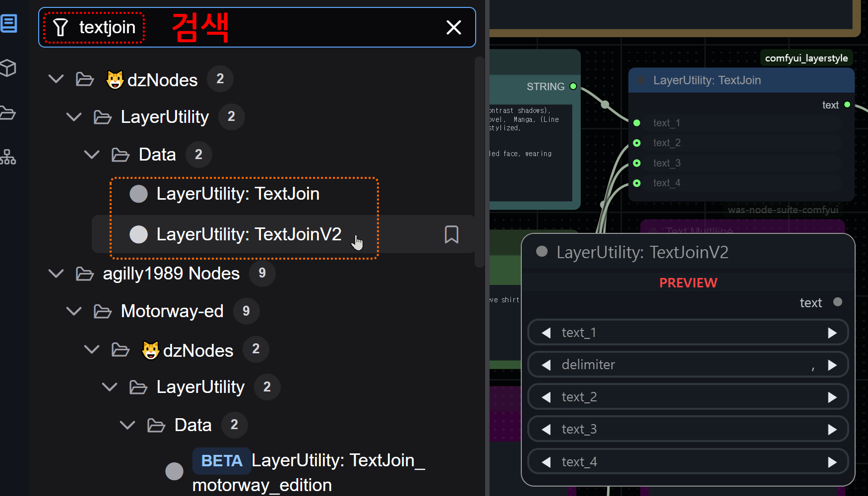The image size is (868, 496).
Task: Click the right arrow on preview text_4
Action: pos(832,462)
